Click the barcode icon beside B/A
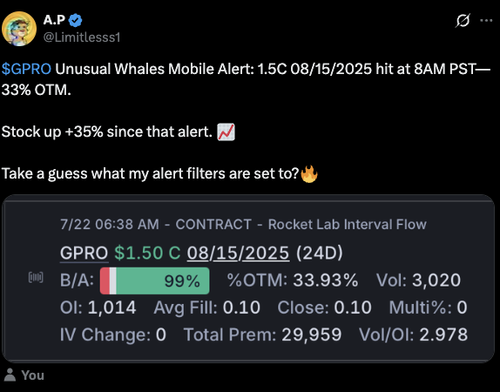 click(36, 277)
